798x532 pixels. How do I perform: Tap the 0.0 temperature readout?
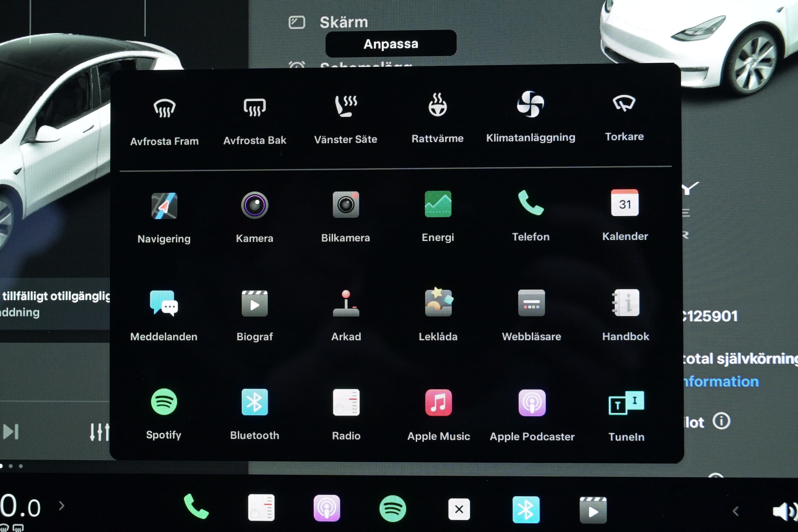click(20, 506)
